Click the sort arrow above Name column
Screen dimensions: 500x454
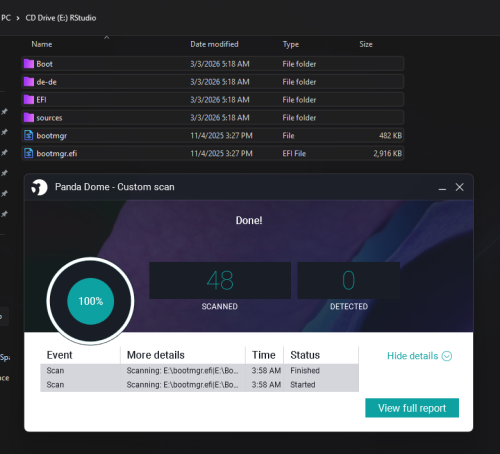coord(107,37)
